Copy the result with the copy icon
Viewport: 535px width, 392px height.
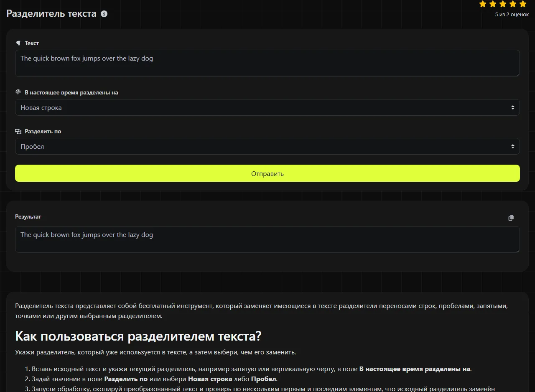click(511, 218)
